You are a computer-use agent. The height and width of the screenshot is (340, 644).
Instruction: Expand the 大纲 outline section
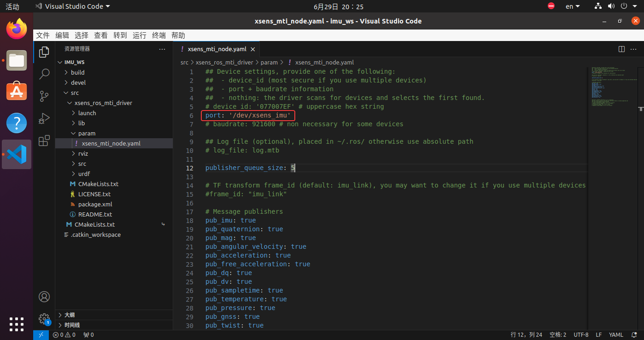114,315
